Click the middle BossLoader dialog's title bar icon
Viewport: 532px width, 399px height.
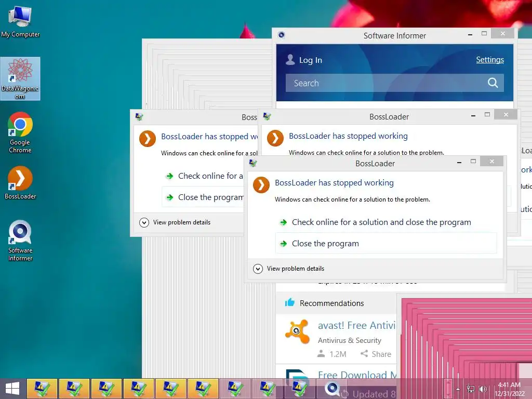(267, 117)
